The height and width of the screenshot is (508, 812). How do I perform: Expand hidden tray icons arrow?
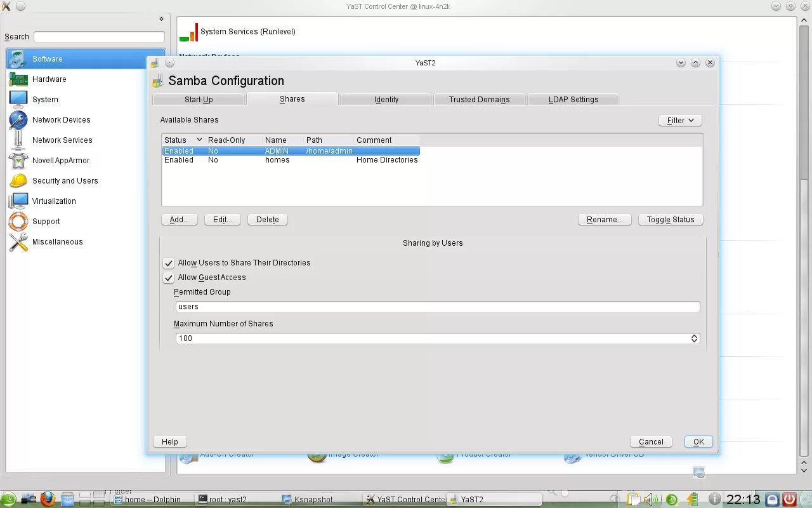[613, 499]
